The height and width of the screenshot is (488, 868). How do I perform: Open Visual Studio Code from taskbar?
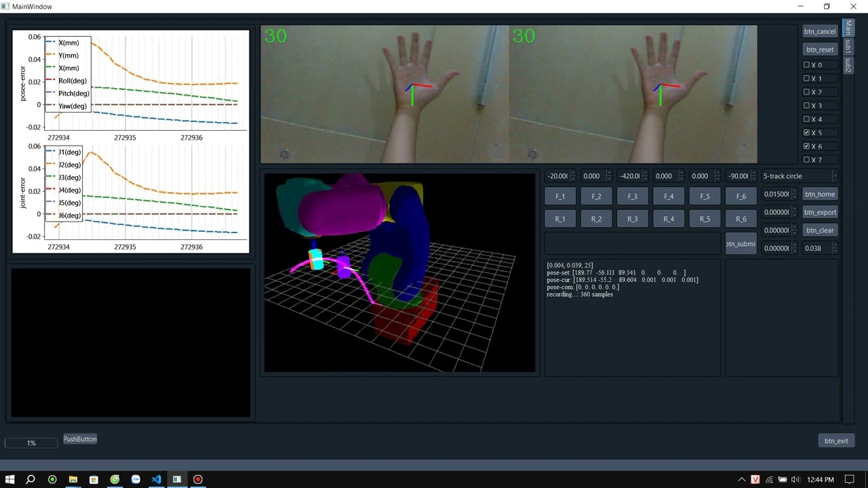click(156, 479)
